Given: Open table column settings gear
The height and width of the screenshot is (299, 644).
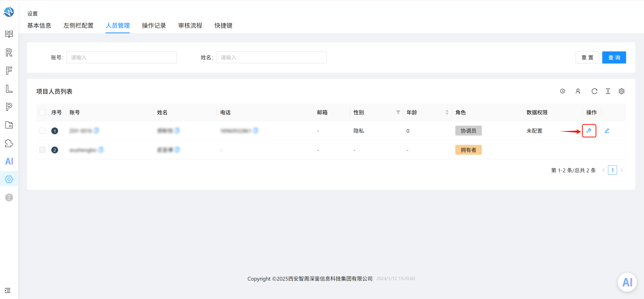Looking at the screenshot, I should coord(622,91).
